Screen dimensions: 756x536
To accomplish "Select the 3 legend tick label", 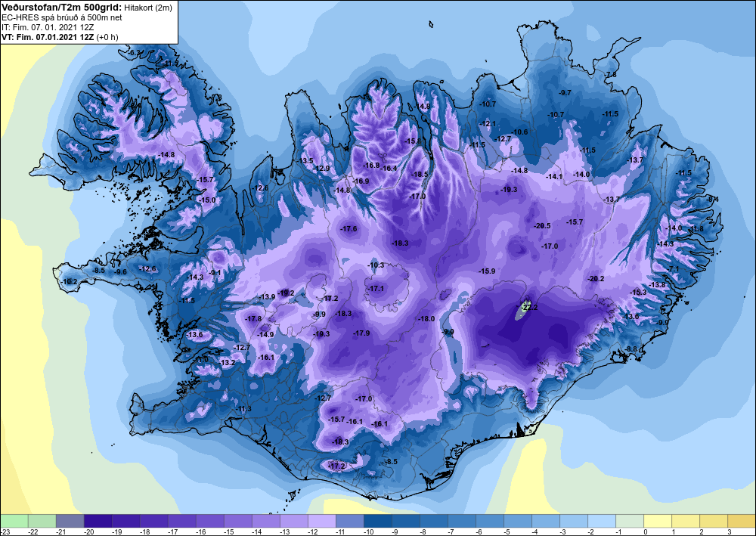I will [x=729, y=531].
